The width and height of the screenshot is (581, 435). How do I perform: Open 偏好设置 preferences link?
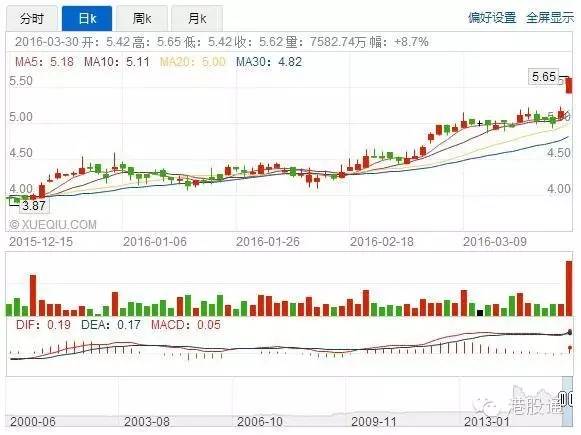point(492,17)
